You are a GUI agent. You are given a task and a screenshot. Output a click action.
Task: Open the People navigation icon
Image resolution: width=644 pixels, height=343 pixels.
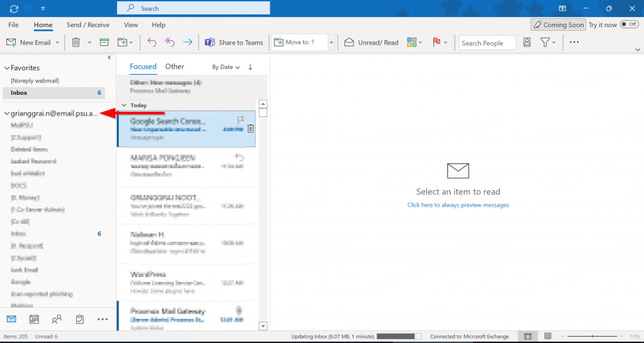pos(57,318)
